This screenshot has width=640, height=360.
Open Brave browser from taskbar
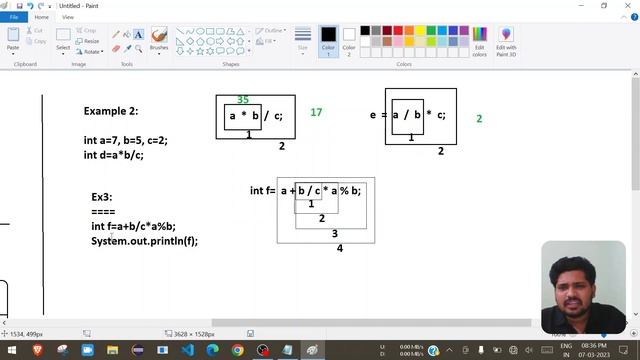click(x=38, y=350)
